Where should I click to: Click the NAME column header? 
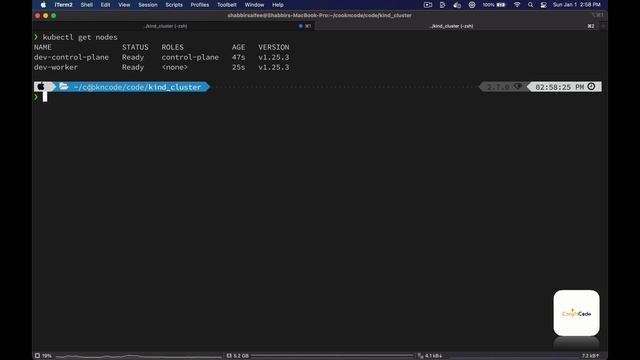[x=43, y=47]
